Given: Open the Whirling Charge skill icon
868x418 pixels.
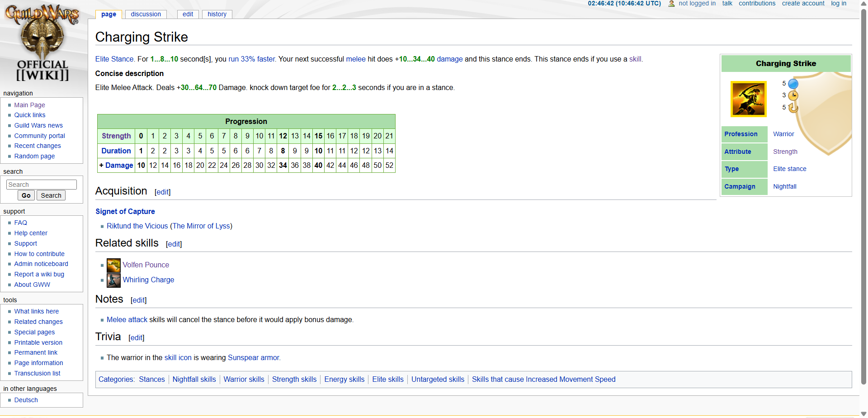Looking at the screenshot, I should (113, 280).
